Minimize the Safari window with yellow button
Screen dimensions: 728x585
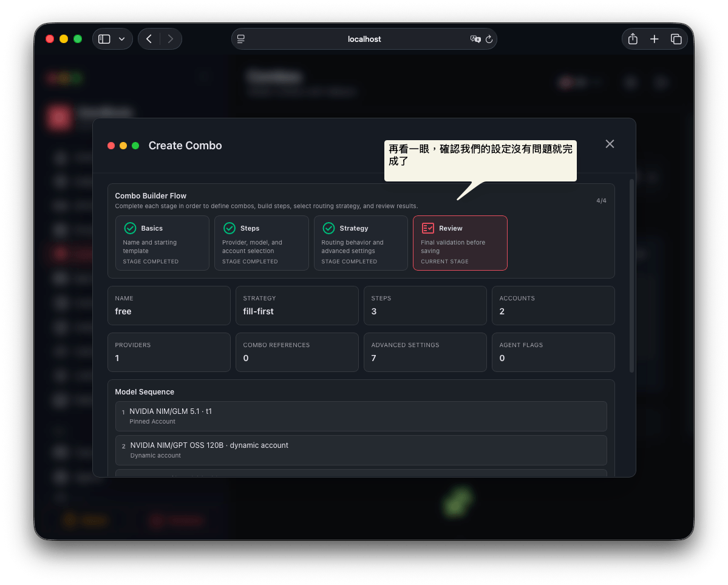[x=64, y=39]
